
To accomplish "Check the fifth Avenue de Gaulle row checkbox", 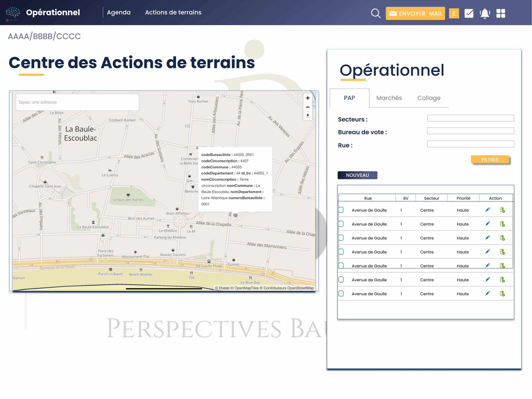I will pos(341,266).
